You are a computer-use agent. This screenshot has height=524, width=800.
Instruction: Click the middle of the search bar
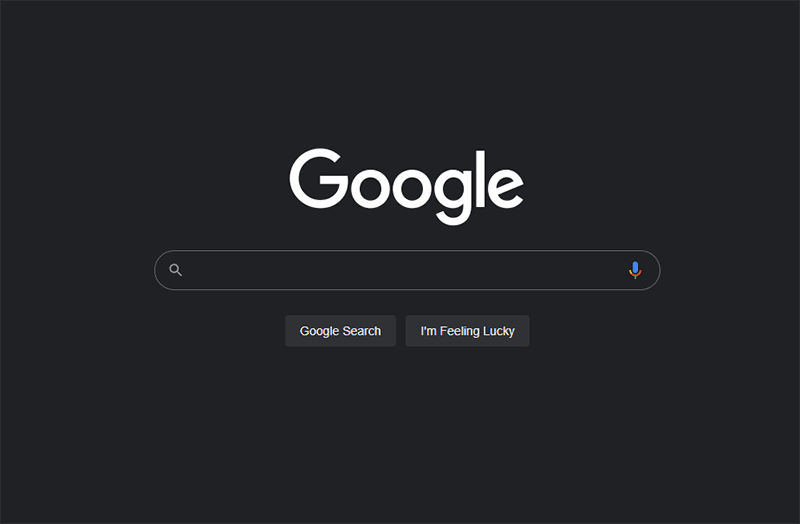[x=407, y=270]
